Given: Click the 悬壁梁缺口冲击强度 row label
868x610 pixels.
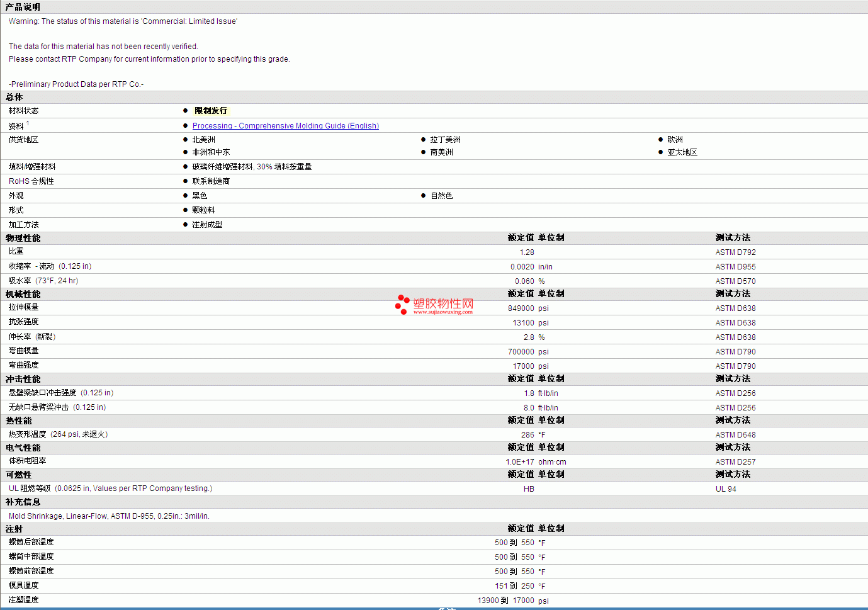Looking at the screenshot, I should (61, 393).
